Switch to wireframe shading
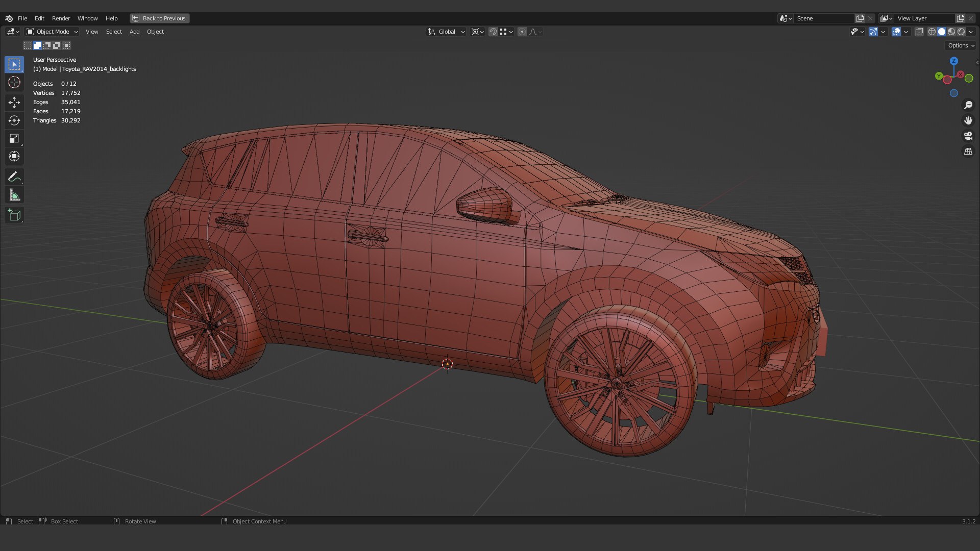 [x=932, y=32]
